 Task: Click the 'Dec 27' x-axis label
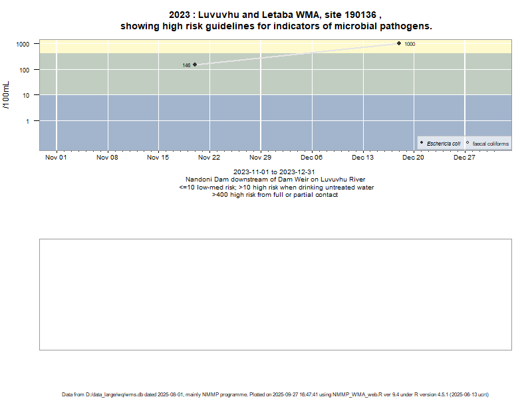click(464, 158)
